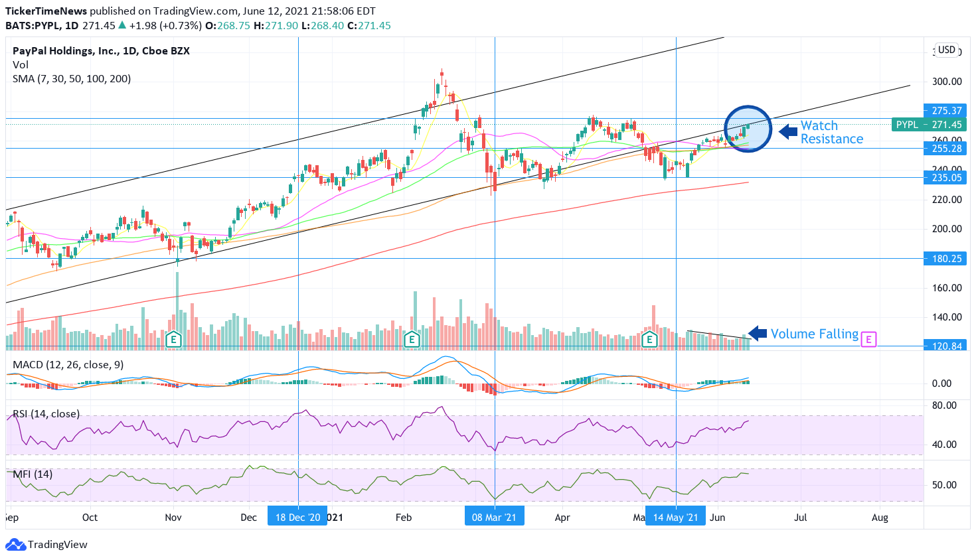
Task: Click the 140.00 price axis label
Action: coord(947,317)
